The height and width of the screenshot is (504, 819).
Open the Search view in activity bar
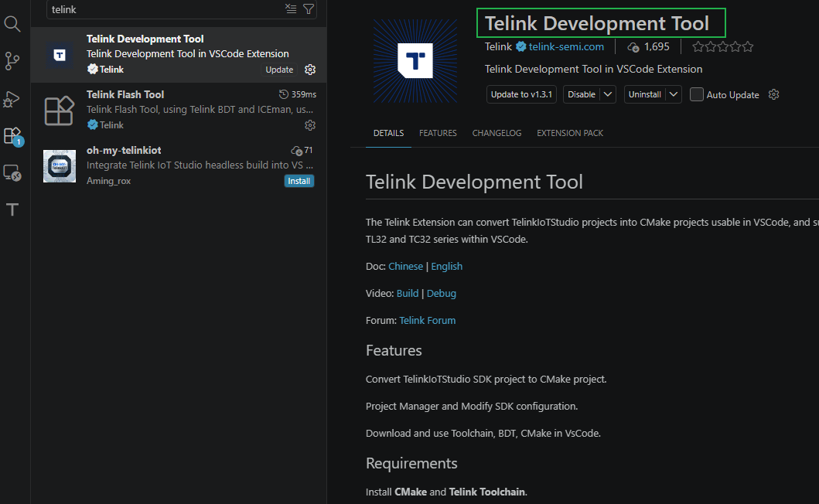(12, 24)
